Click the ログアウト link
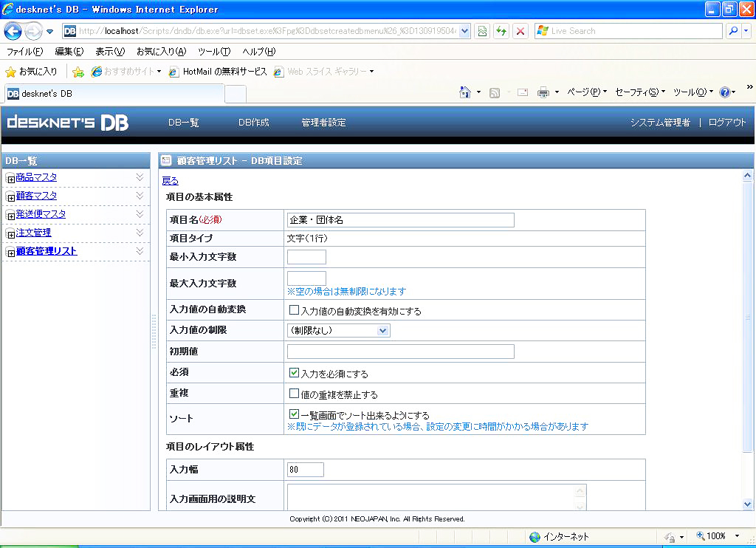Image resolution: width=756 pixels, height=548 pixels. (x=726, y=123)
